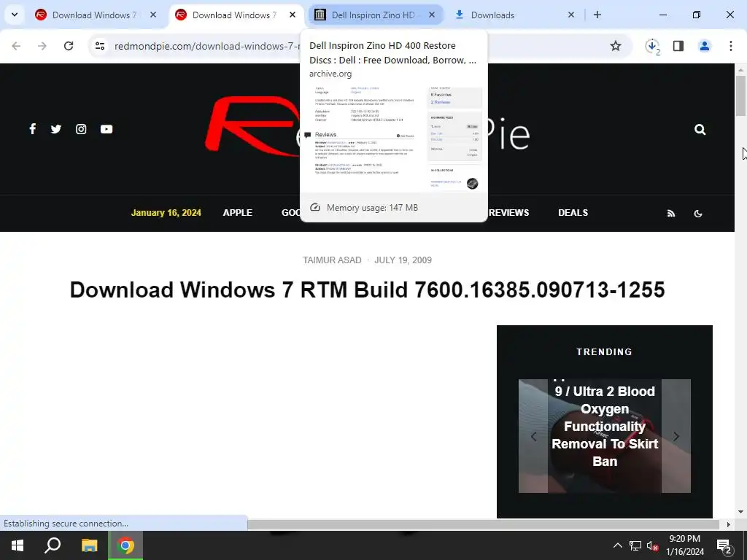Click the JULY 19, 2009 publish date

pos(403,260)
